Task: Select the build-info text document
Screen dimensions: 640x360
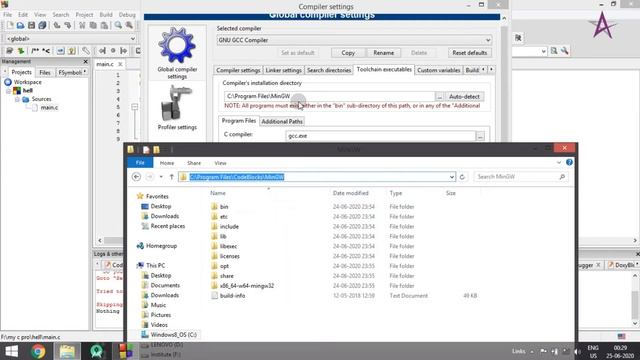Action: point(232,296)
